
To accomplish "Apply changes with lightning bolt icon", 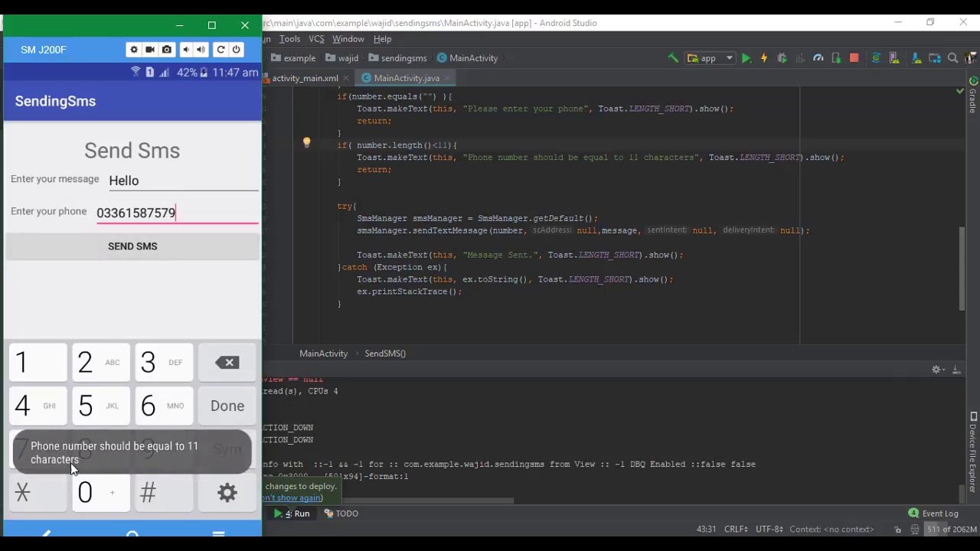I will click(x=763, y=58).
